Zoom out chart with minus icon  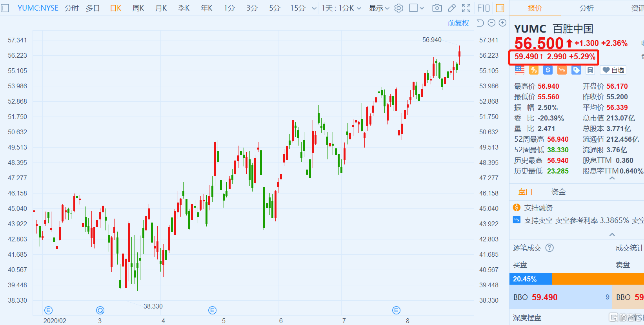click(x=491, y=23)
